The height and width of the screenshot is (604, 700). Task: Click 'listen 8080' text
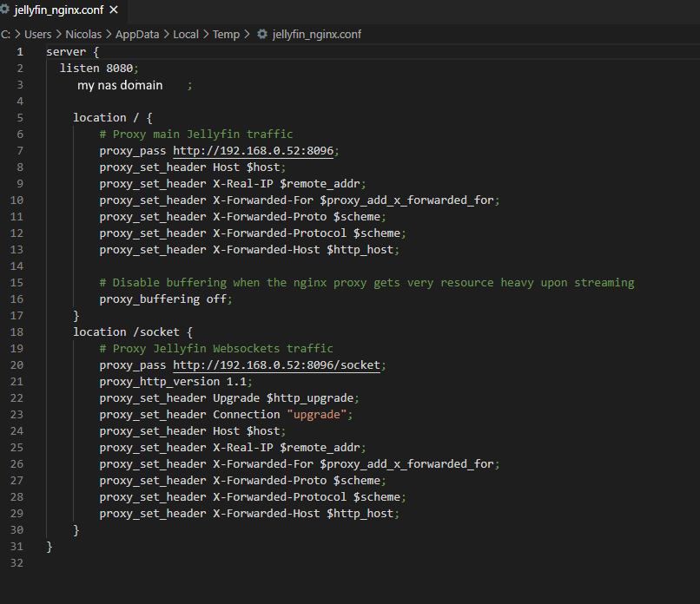(x=96, y=69)
